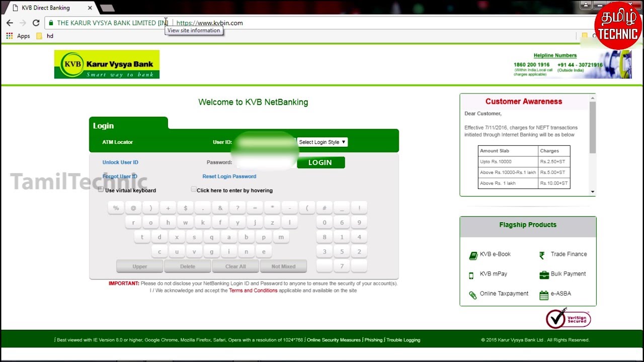Viewport: 644px width, 362px height.
Task: Click the ! key on virtual keyboard
Action: point(359,208)
